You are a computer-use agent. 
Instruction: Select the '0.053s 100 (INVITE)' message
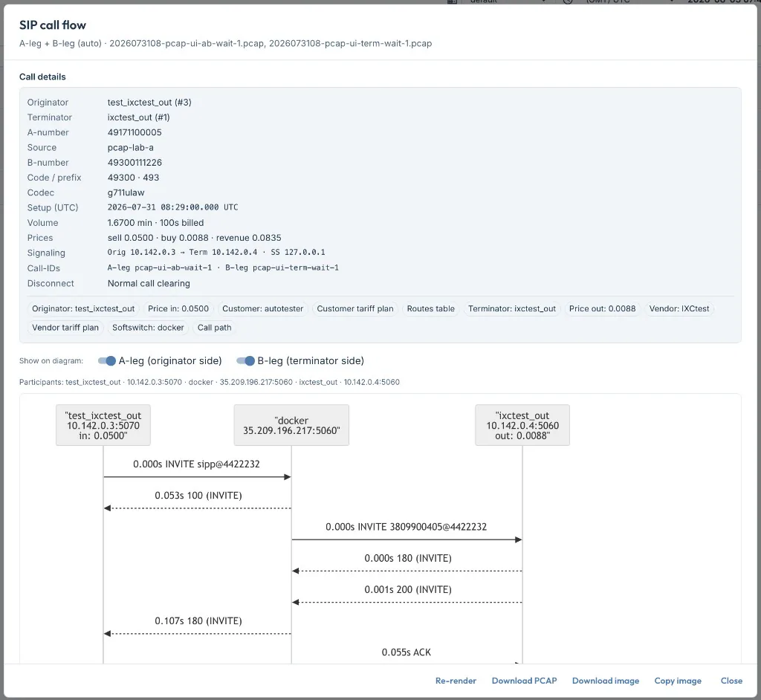pos(198,496)
